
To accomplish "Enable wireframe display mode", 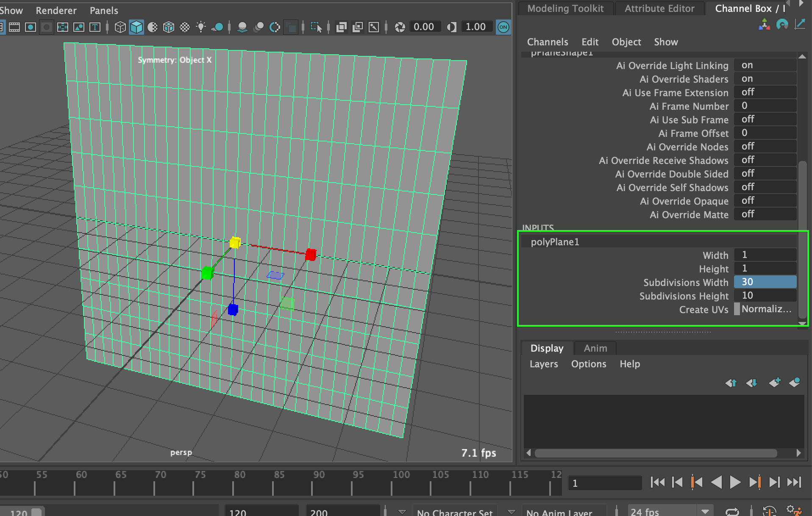I will click(120, 28).
